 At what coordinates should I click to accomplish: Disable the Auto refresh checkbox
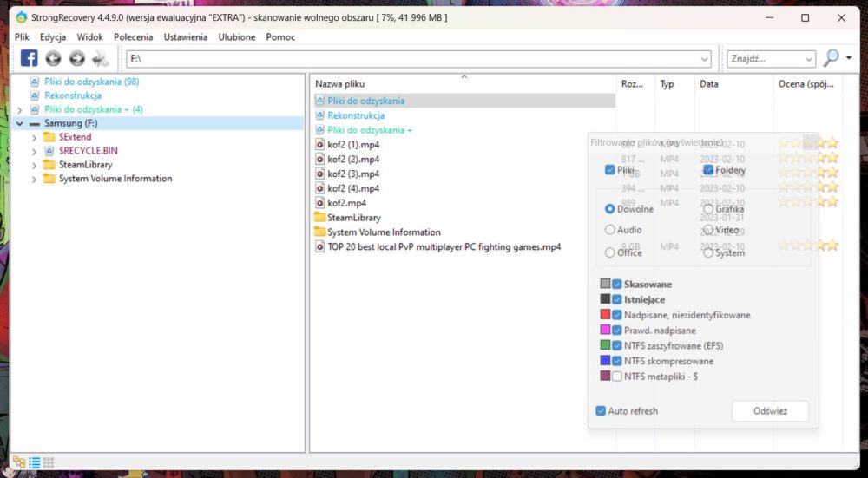pyautogui.click(x=601, y=411)
